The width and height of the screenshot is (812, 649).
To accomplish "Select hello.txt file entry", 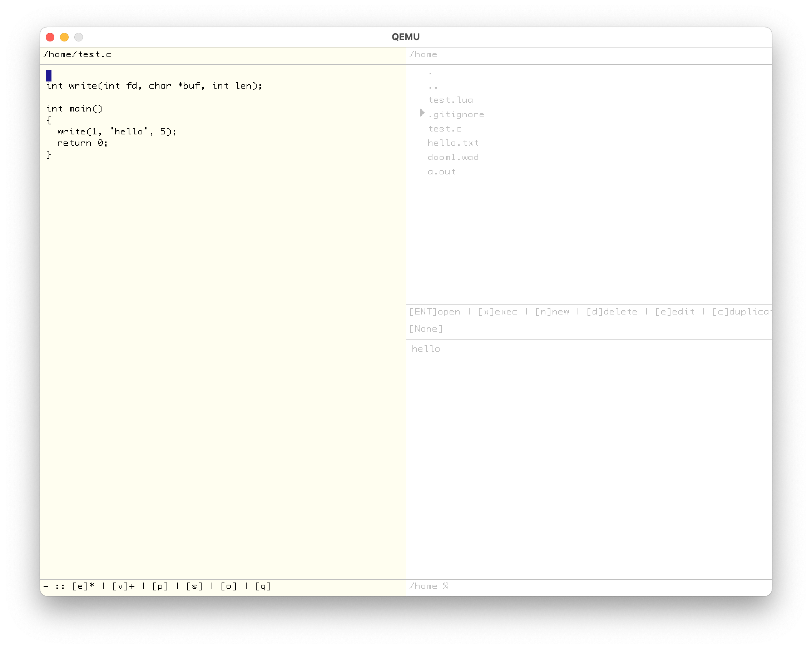I will [453, 143].
